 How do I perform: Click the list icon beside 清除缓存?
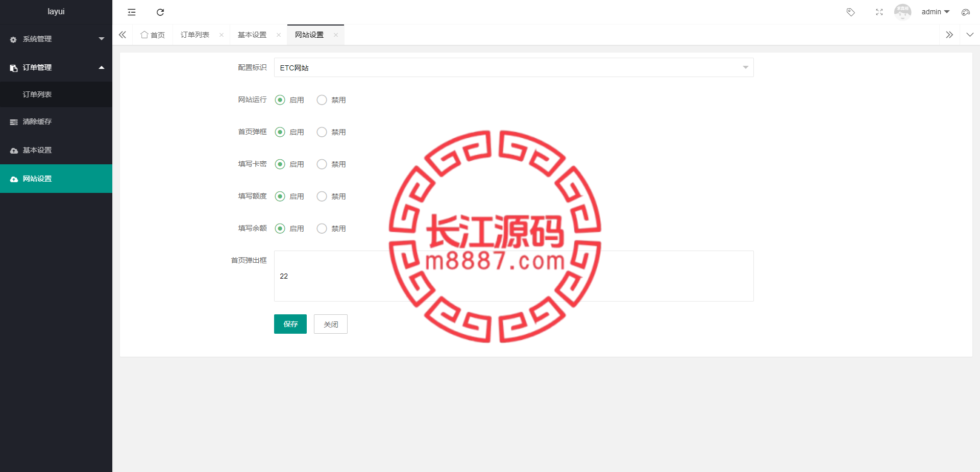14,122
